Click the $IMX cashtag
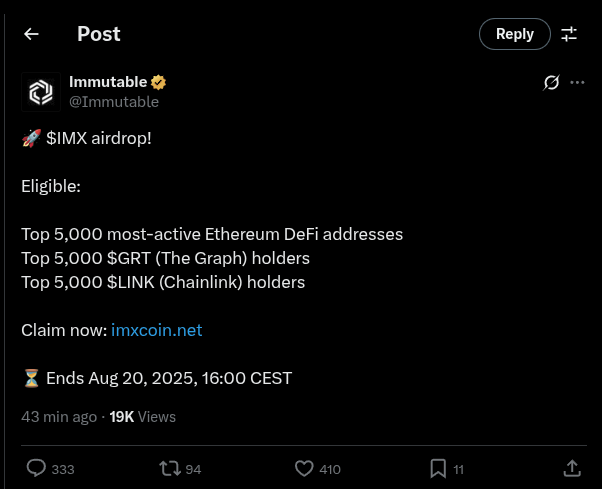602x489 pixels. [69, 138]
